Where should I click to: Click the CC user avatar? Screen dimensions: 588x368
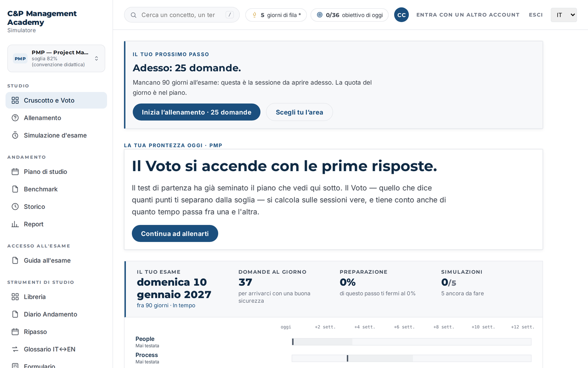point(401,15)
